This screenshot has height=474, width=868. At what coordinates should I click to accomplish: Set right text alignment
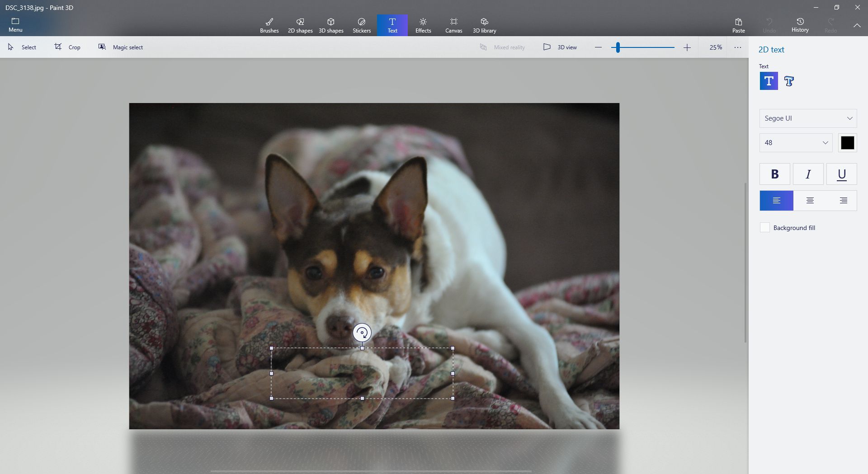[x=843, y=201]
